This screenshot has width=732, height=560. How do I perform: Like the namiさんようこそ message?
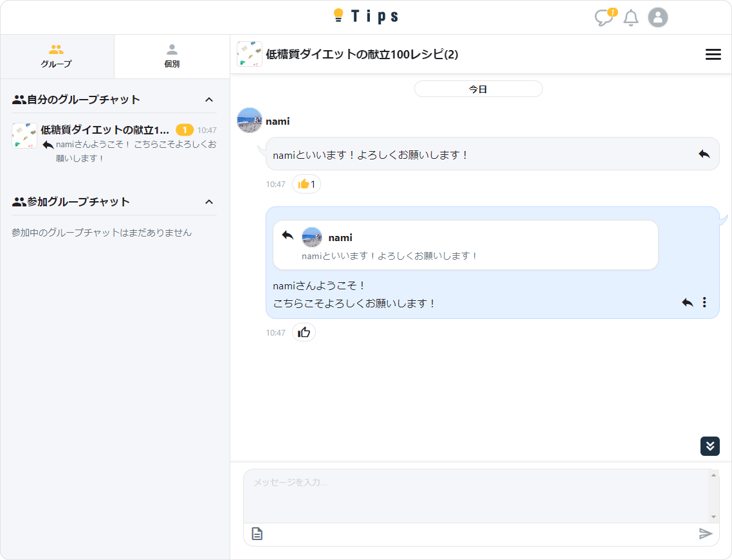(x=304, y=332)
